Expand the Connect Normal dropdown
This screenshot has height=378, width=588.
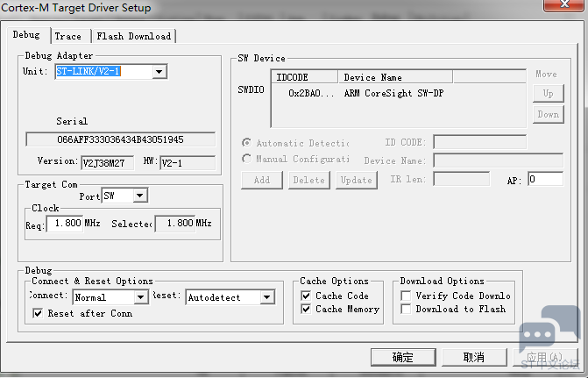pyautogui.click(x=142, y=297)
